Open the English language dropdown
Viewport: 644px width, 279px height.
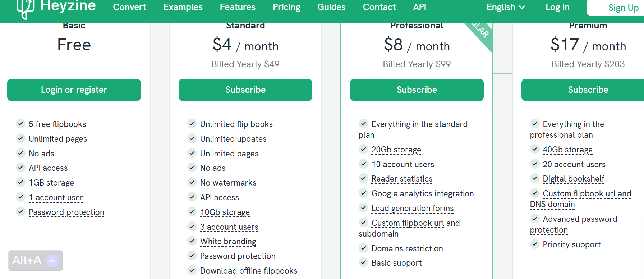pos(506,7)
